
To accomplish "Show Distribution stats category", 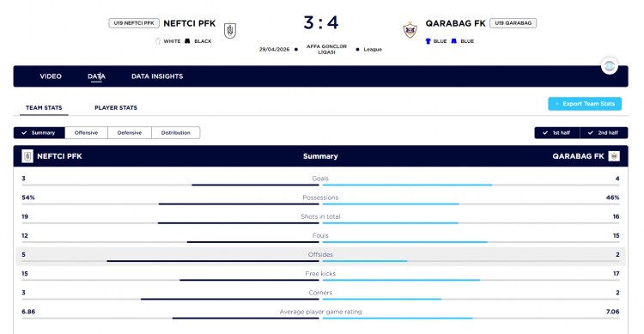I will pyautogui.click(x=176, y=133).
